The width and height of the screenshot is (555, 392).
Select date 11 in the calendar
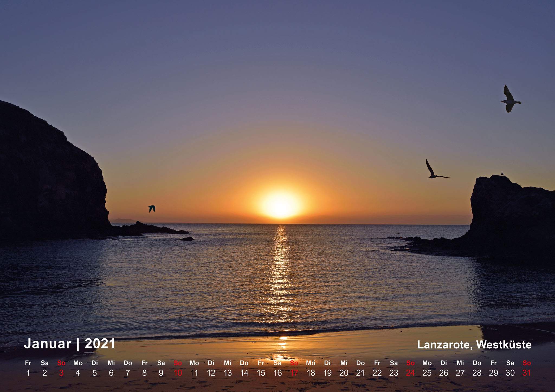coord(194,373)
